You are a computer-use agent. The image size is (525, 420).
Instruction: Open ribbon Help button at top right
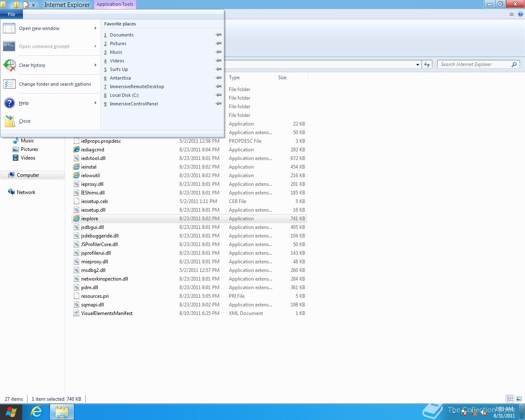(520, 14)
